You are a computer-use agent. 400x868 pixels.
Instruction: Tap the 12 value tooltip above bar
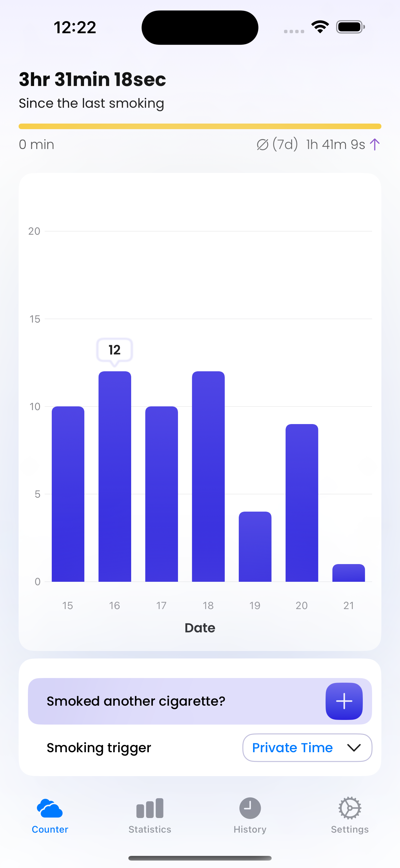tap(114, 350)
